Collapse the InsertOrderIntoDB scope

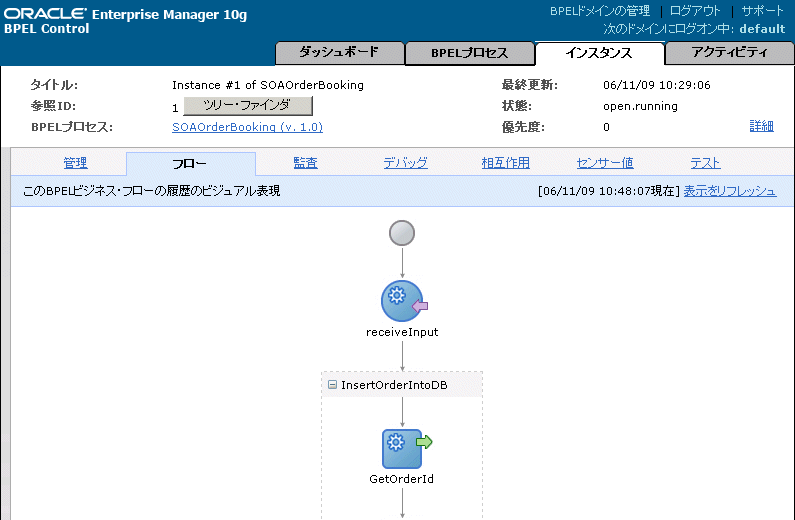(x=333, y=385)
